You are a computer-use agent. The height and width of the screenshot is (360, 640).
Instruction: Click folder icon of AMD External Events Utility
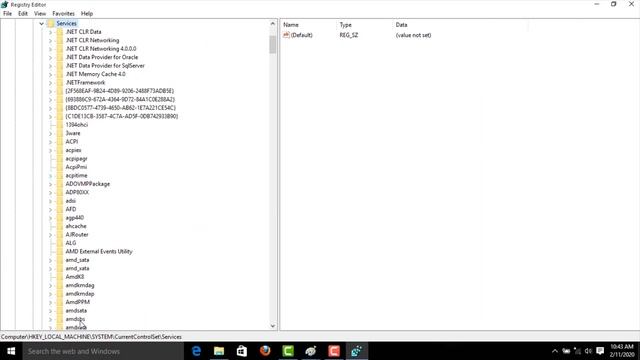(60, 251)
